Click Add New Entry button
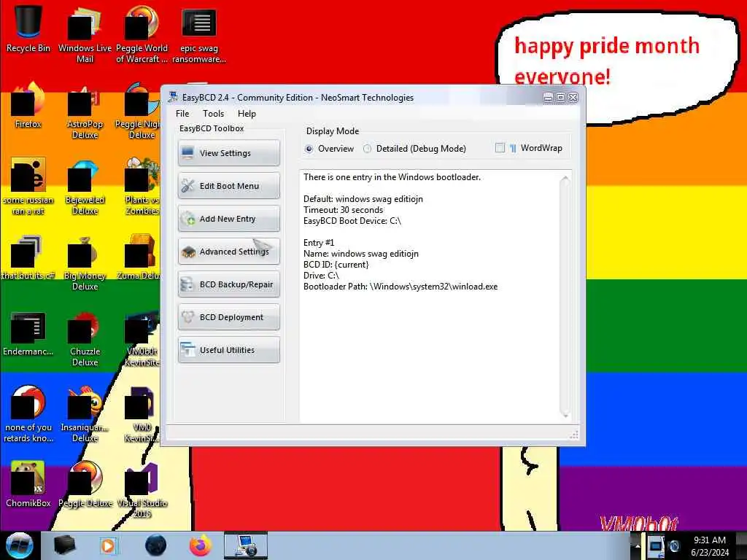 pos(228,219)
